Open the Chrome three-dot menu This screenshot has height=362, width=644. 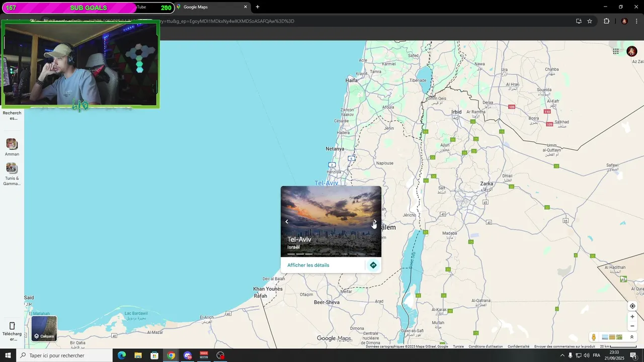coord(637,21)
